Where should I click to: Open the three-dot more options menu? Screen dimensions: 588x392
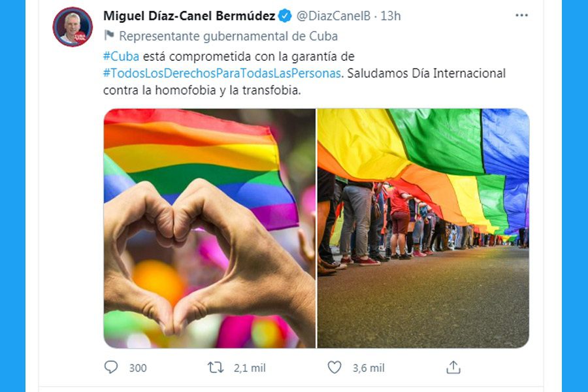tap(521, 16)
